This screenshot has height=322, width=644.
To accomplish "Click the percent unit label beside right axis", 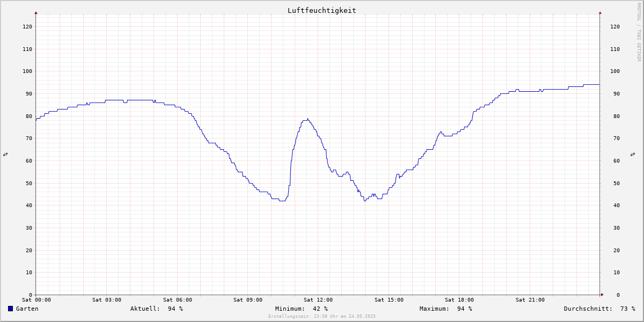I will (633, 155).
